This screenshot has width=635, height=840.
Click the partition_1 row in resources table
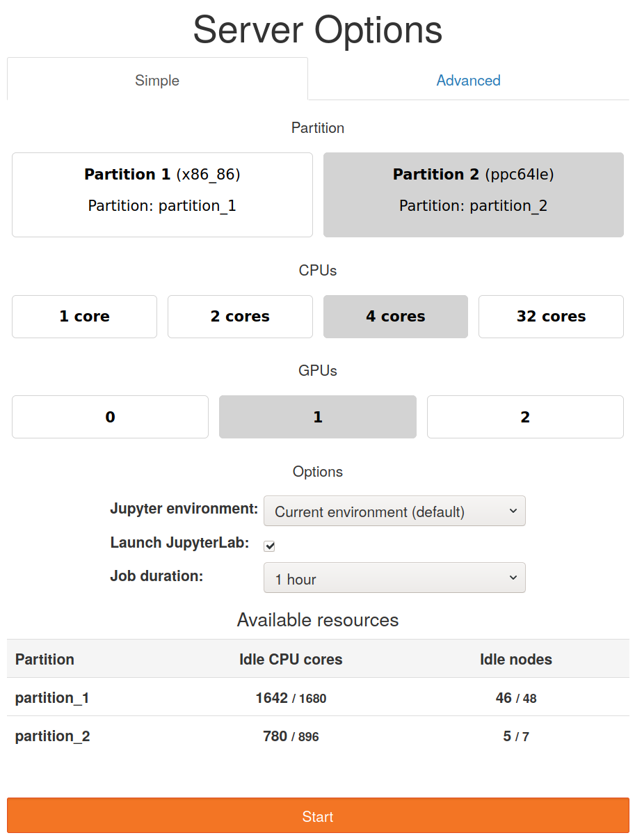[318, 697]
